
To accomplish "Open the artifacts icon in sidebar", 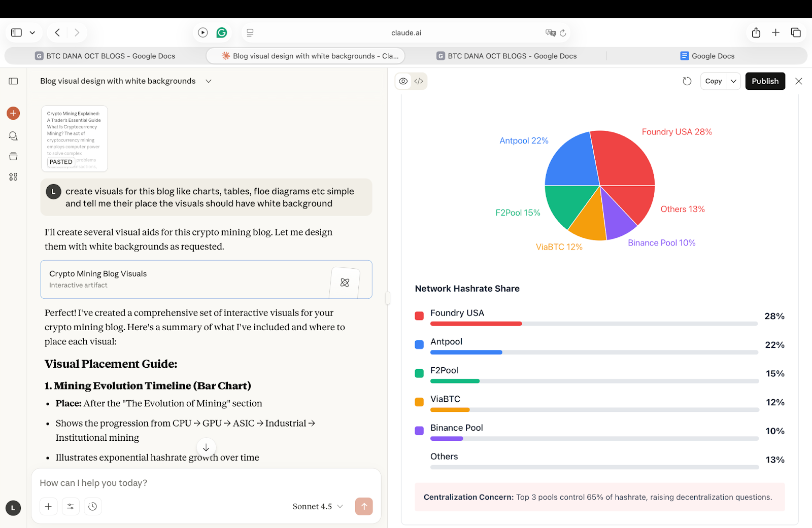I will click(x=13, y=177).
